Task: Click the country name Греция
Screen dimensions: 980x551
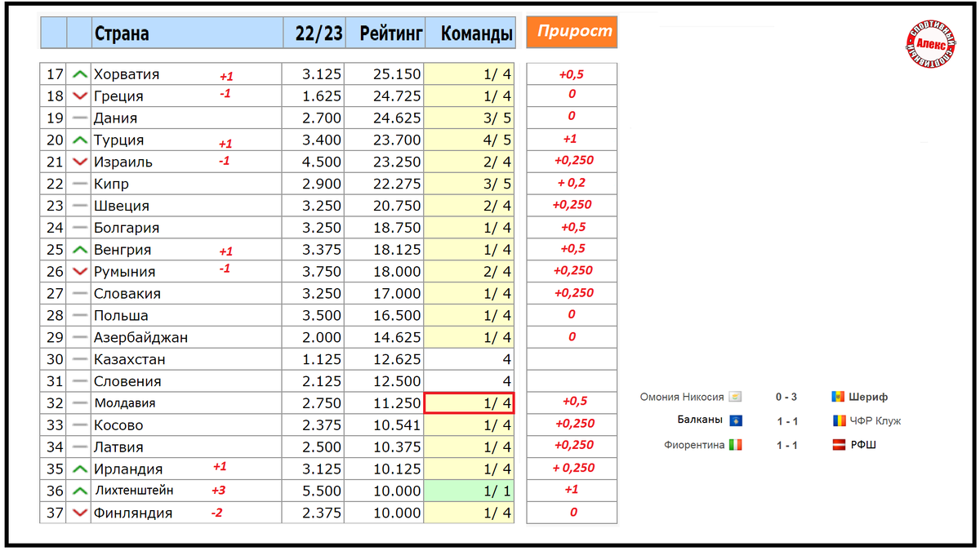Action: [118, 96]
